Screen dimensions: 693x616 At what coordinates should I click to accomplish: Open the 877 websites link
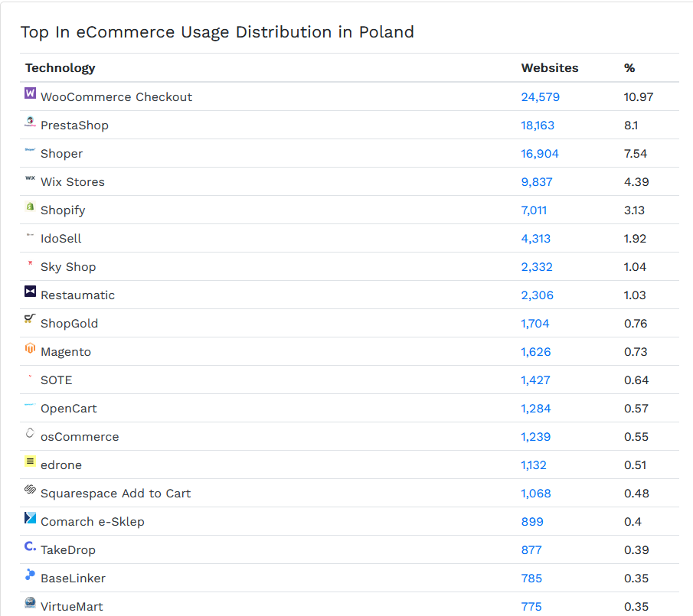click(531, 549)
